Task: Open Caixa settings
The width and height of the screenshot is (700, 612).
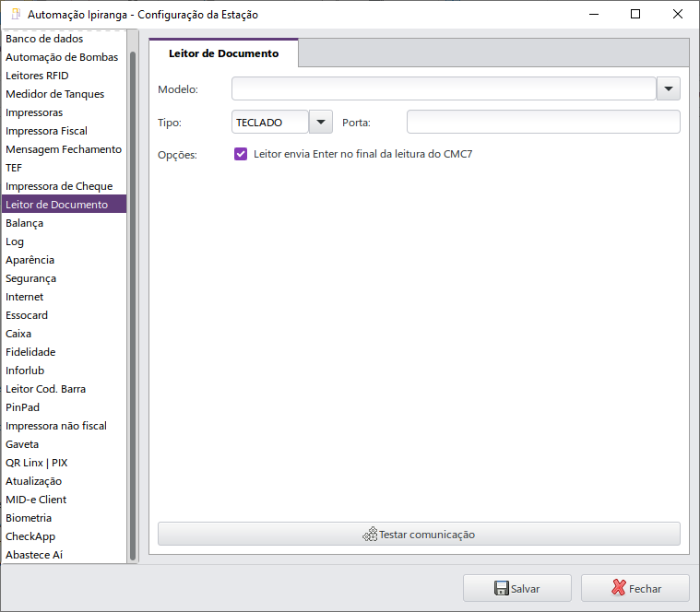Action: [x=65, y=334]
